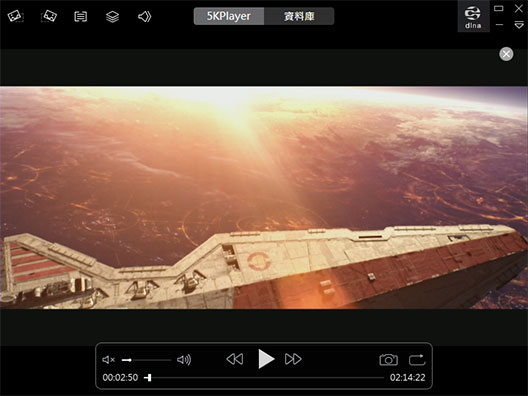Open the layers/video track icon
The image size is (528, 396).
click(112, 16)
